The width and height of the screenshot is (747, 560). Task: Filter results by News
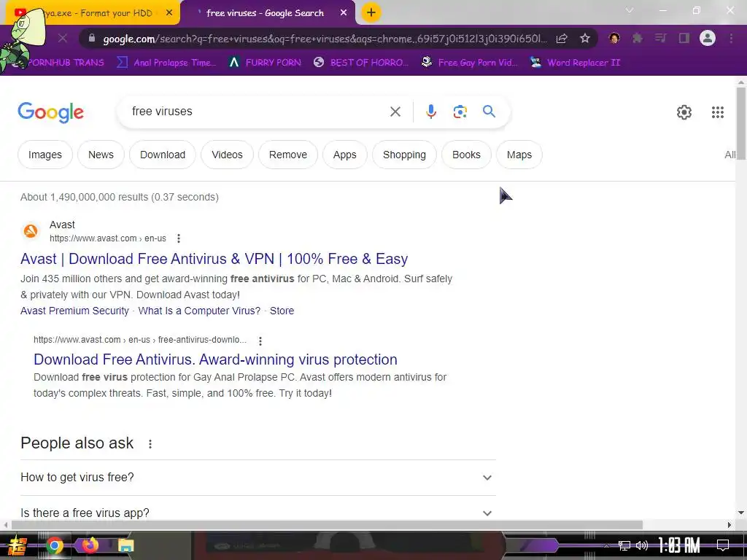[x=101, y=155]
